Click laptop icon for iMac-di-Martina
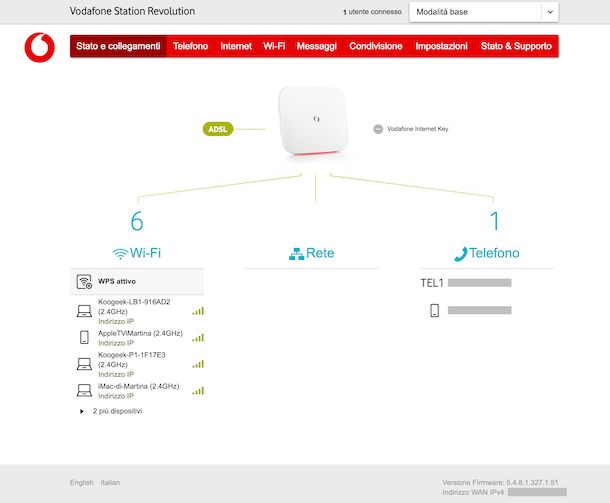 (x=84, y=391)
